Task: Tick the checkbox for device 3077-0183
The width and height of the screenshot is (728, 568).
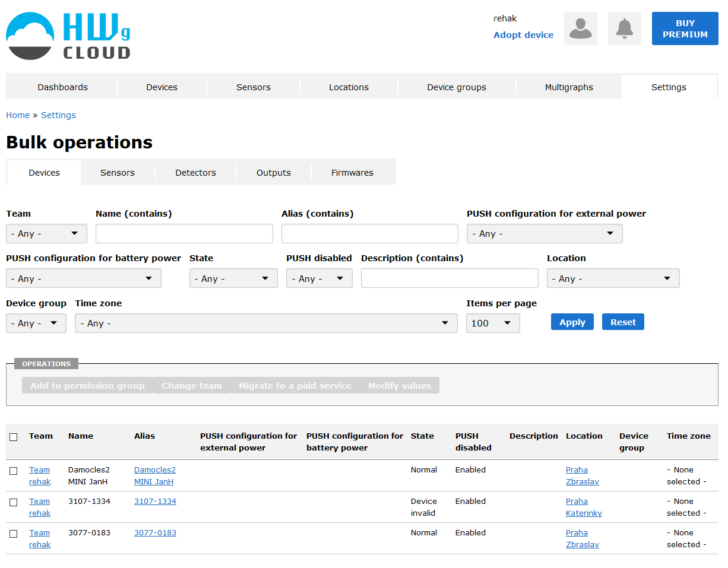Action: tap(14, 534)
